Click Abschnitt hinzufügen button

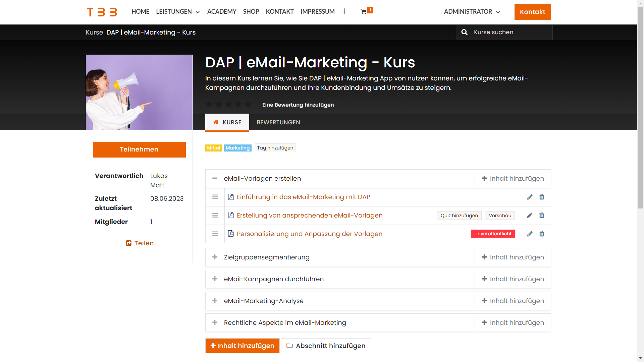326,346
